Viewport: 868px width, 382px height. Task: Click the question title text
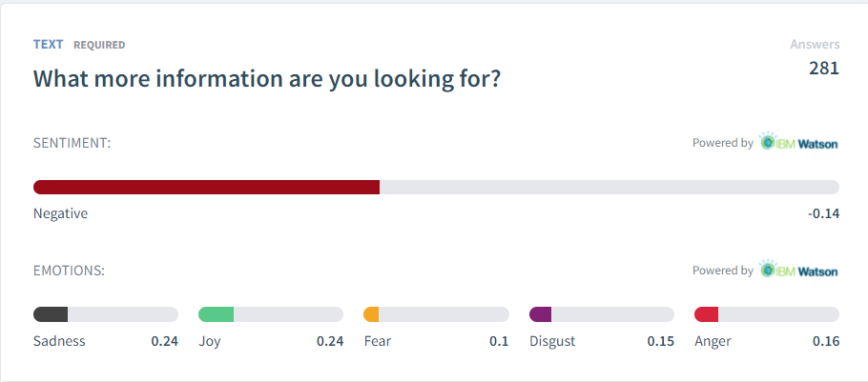tap(267, 78)
